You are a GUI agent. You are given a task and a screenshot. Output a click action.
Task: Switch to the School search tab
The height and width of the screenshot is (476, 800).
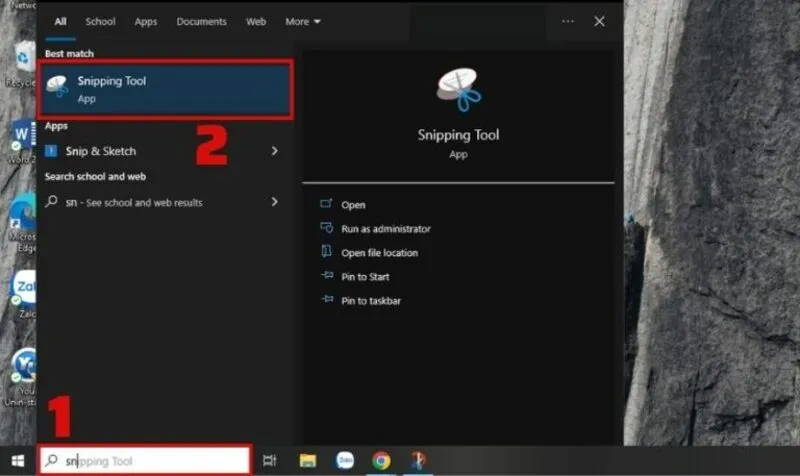(x=100, y=21)
